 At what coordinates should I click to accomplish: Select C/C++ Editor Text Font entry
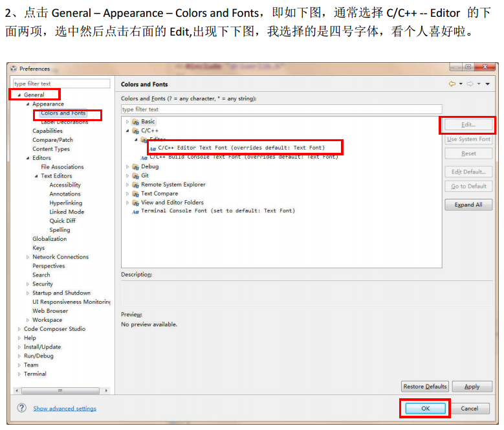pyautogui.click(x=241, y=148)
